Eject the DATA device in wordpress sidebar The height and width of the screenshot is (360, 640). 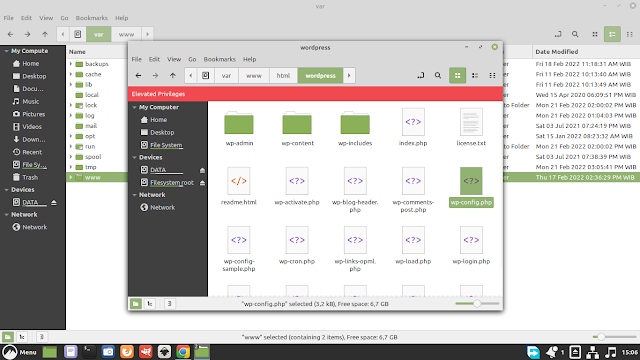click(202, 170)
